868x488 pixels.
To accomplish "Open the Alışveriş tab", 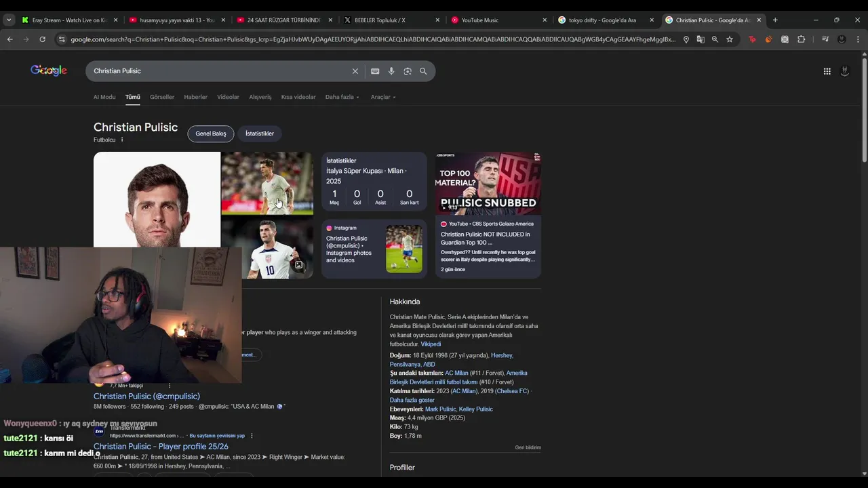I will (260, 97).
